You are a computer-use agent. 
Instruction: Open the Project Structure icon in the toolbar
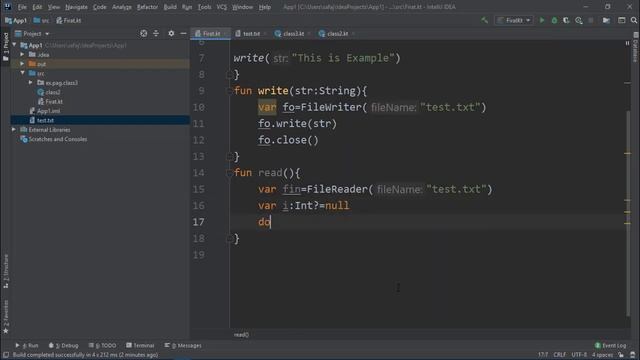click(606, 20)
